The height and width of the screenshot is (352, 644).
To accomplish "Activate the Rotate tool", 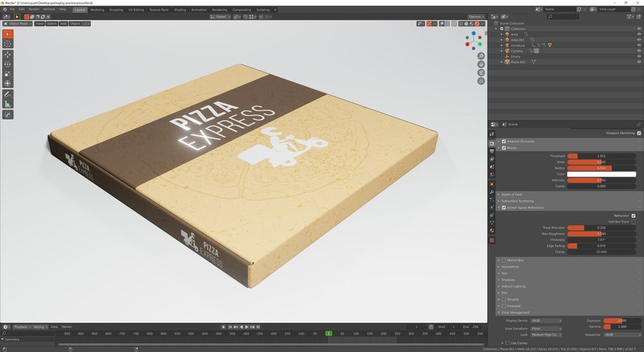I will pos(8,65).
